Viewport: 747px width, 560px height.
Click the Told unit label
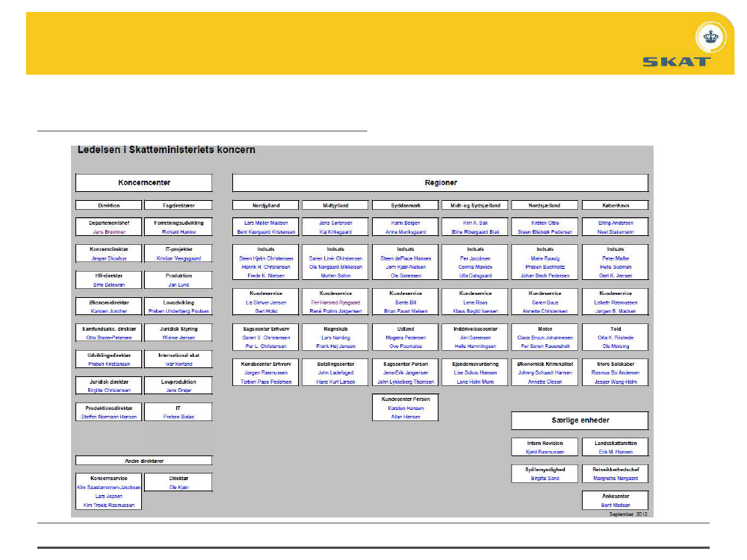[x=616, y=329]
